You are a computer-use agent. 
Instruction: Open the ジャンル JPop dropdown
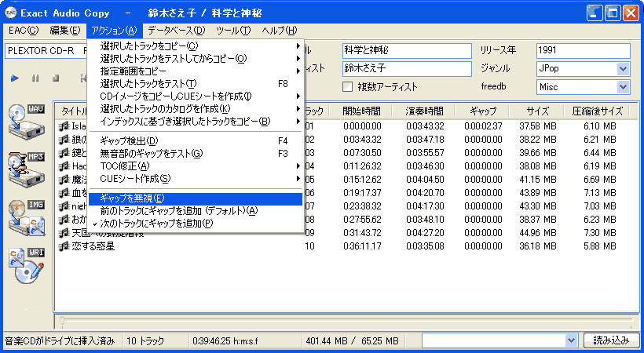(x=623, y=68)
